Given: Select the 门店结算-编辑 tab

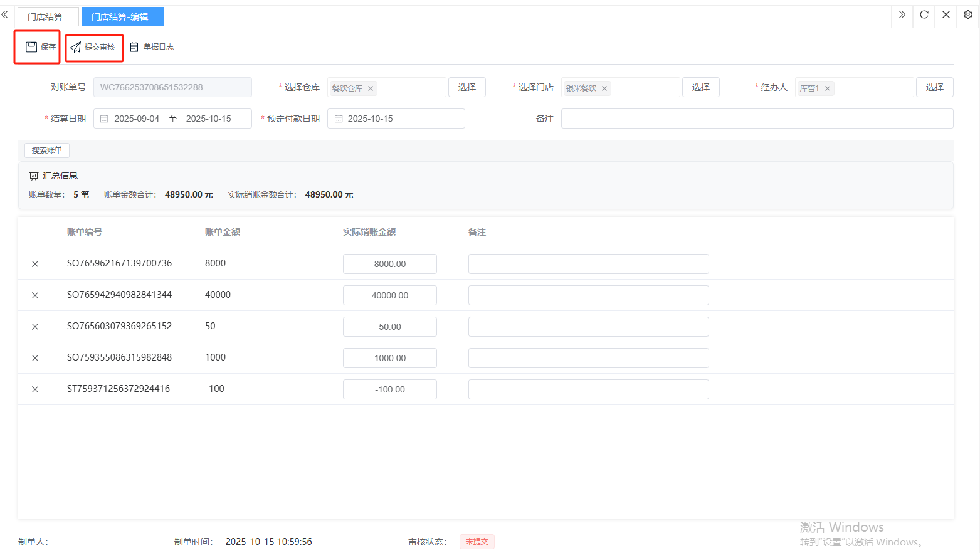Looking at the screenshot, I should click(121, 17).
